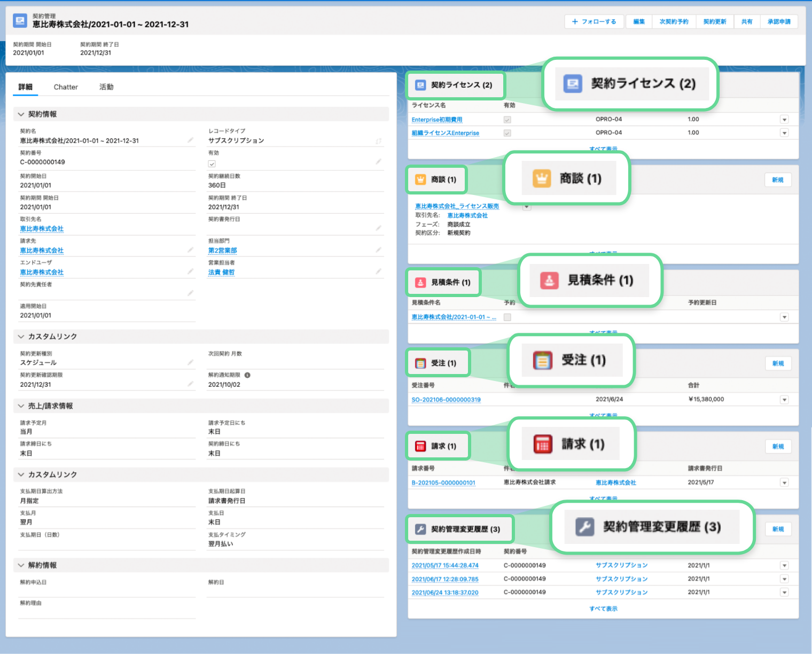Click the 請求 calendar icon

click(x=420, y=446)
